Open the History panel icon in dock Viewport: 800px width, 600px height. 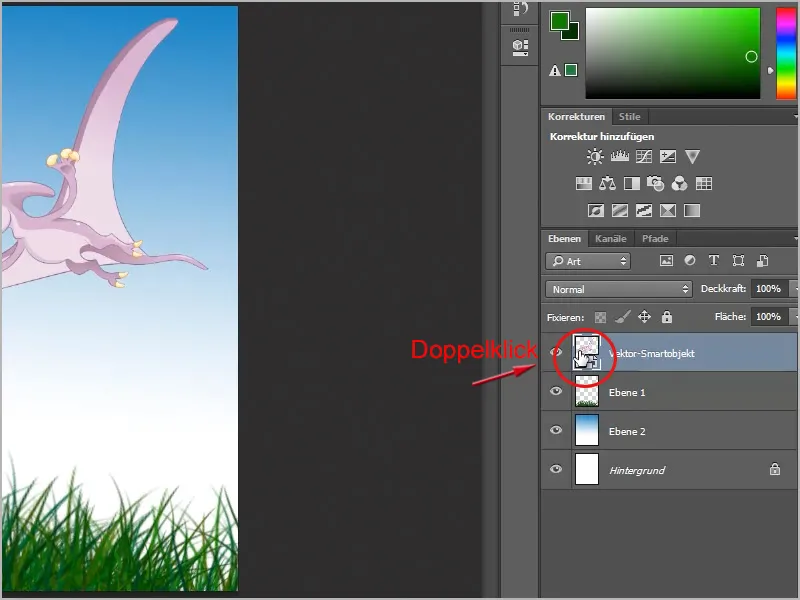520,9
